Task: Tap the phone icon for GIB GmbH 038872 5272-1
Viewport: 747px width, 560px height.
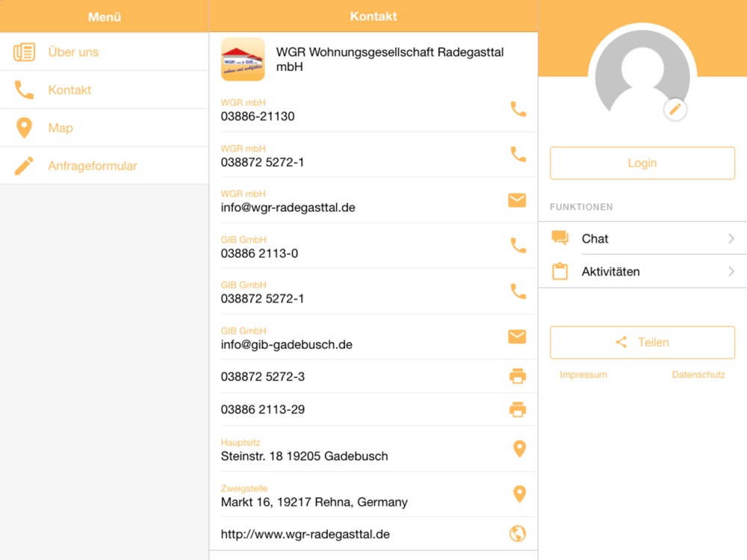Action: (518, 291)
